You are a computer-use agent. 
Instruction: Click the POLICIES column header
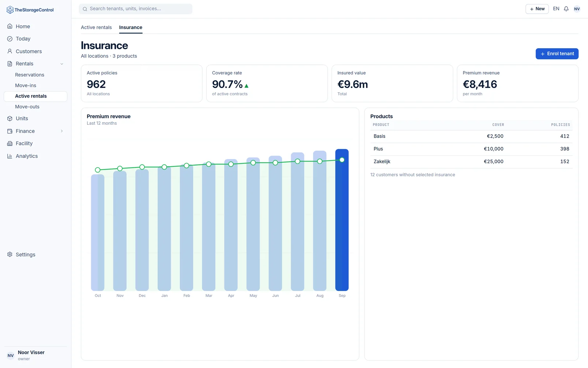560,125
